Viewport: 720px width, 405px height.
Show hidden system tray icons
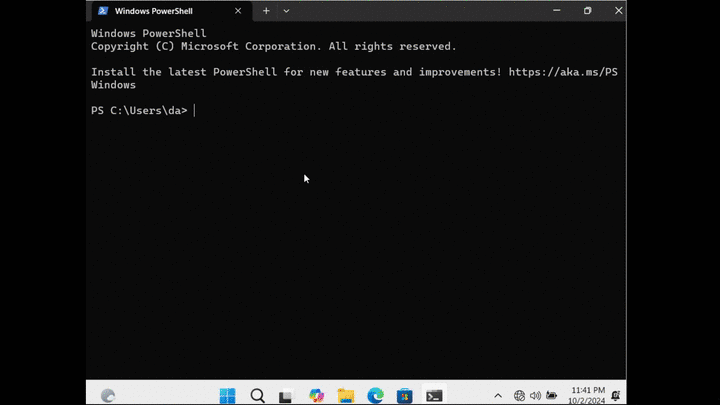(x=498, y=395)
